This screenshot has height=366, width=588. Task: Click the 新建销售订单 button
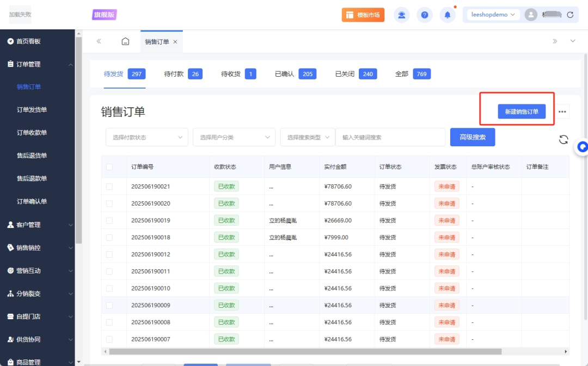[522, 111]
